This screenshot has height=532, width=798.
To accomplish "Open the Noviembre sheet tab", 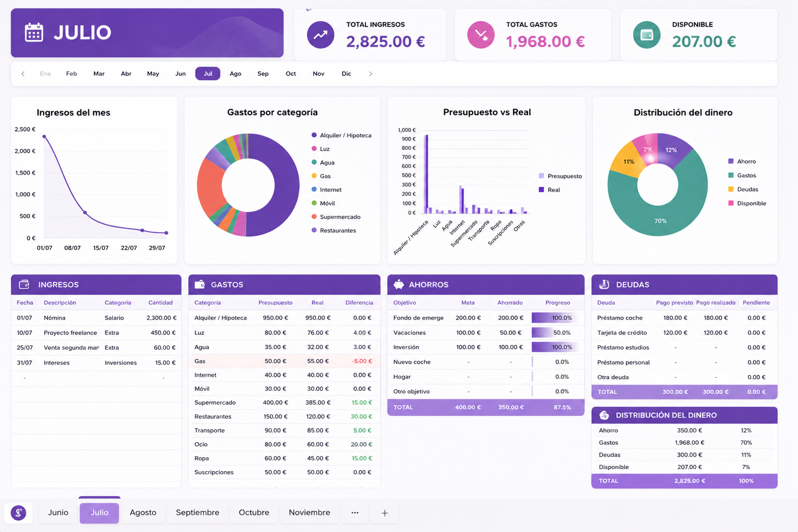I will point(309,513).
